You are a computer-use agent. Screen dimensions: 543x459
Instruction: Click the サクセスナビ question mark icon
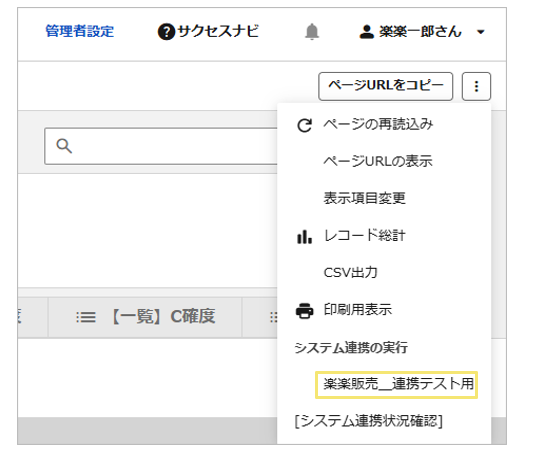(x=166, y=32)
